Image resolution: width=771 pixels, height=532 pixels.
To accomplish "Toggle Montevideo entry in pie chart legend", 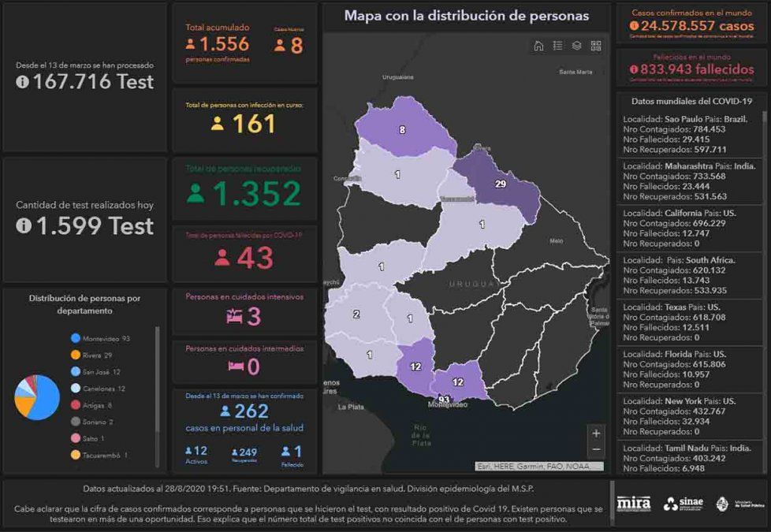I will click(x=100, y=338).
